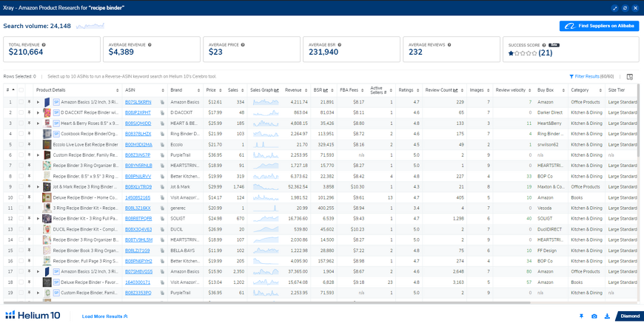644x326 pixels.
Task: Select checkbox for row 5 Eccolo
Action: (21, 144)
